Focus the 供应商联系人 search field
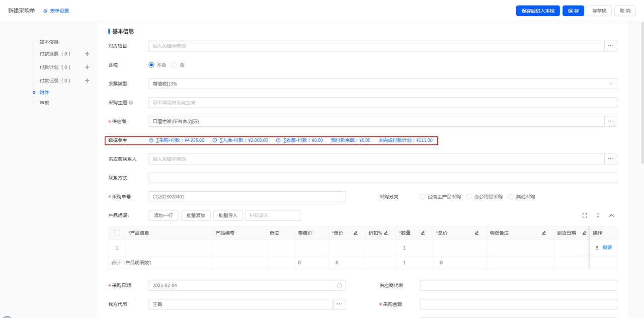Image resolution: width=644 pixels, height=318 pixels. point(376,159)
